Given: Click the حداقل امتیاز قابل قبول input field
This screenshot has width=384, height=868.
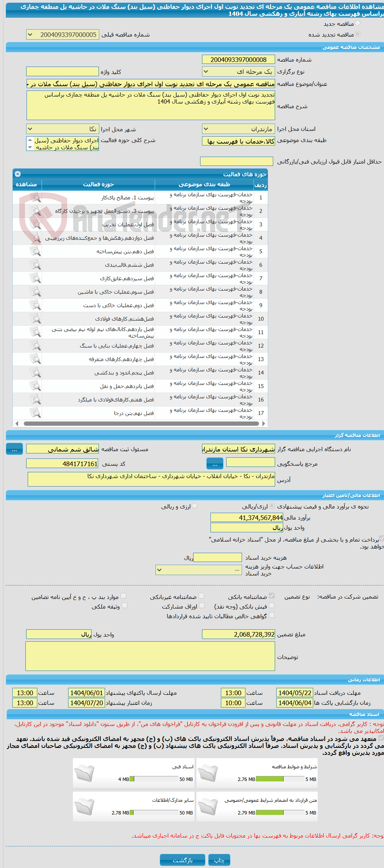Looking at the screenshot, I should (236, 161).
